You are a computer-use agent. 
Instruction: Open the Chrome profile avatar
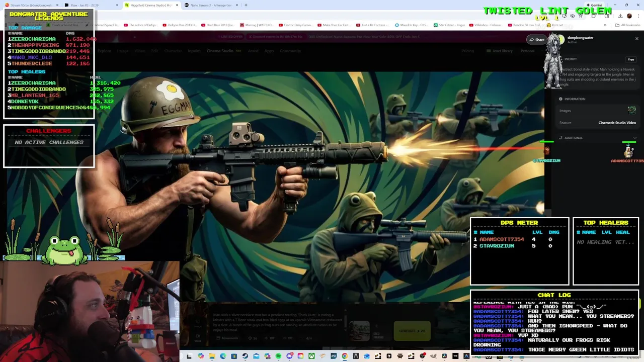pyautogui.click(x=629, y=16)
